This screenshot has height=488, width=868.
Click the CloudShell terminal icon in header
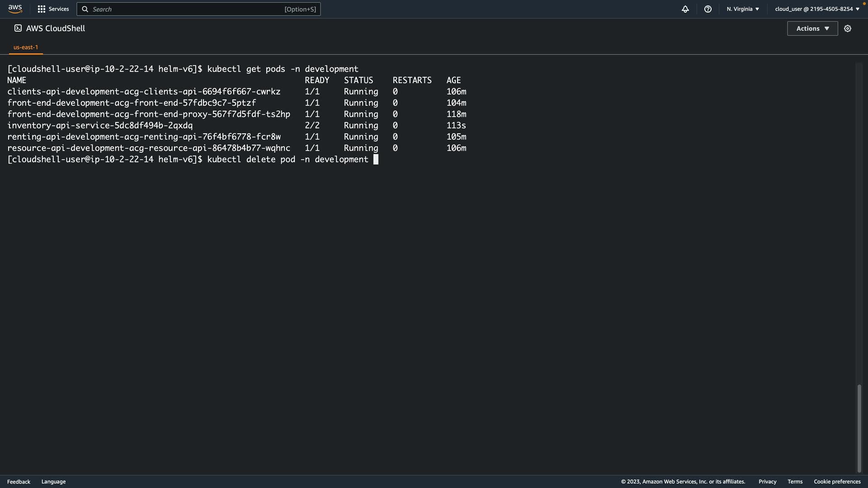coord(18,28)
